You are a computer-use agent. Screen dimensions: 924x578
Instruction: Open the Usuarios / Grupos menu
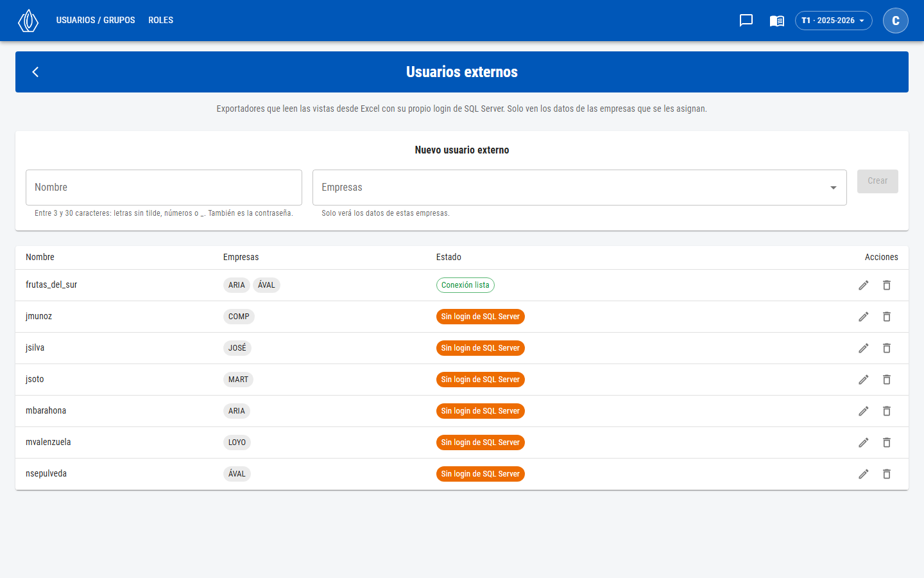tap(96, 21)
